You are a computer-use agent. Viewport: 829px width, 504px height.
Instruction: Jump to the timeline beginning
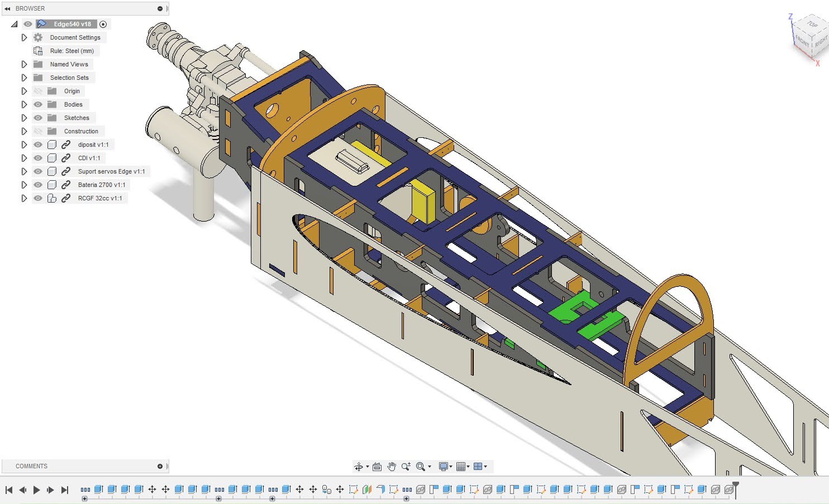pos(9,490)
